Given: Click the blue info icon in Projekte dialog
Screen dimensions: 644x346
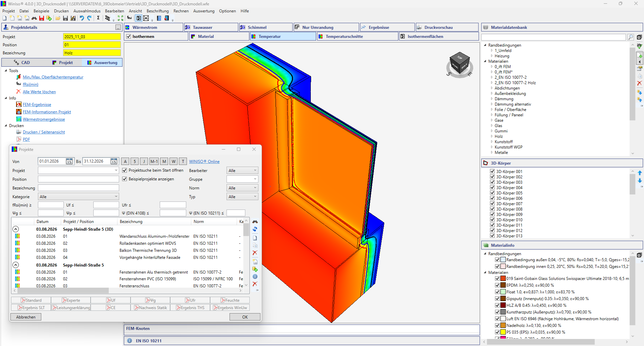Looking at the screenshot, I should [x=255, y=277].
